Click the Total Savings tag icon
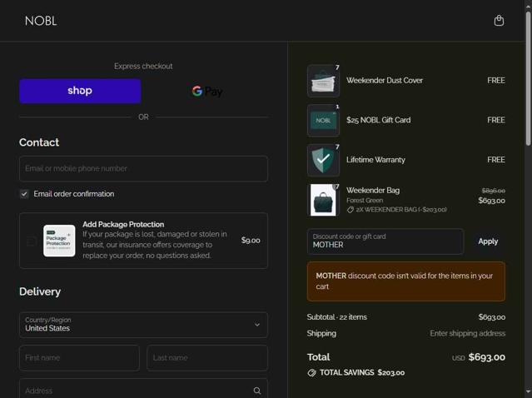The width and height of the screenshot is (532, 398). coord(311,373)
